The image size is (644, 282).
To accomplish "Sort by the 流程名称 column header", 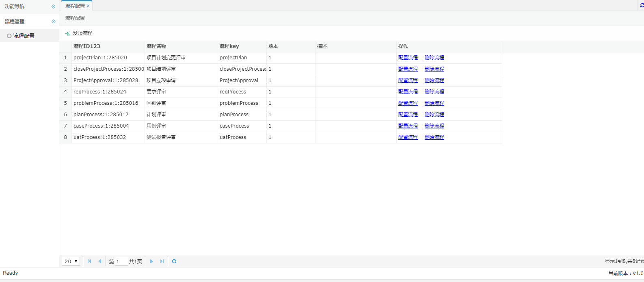I will [156, 46].
